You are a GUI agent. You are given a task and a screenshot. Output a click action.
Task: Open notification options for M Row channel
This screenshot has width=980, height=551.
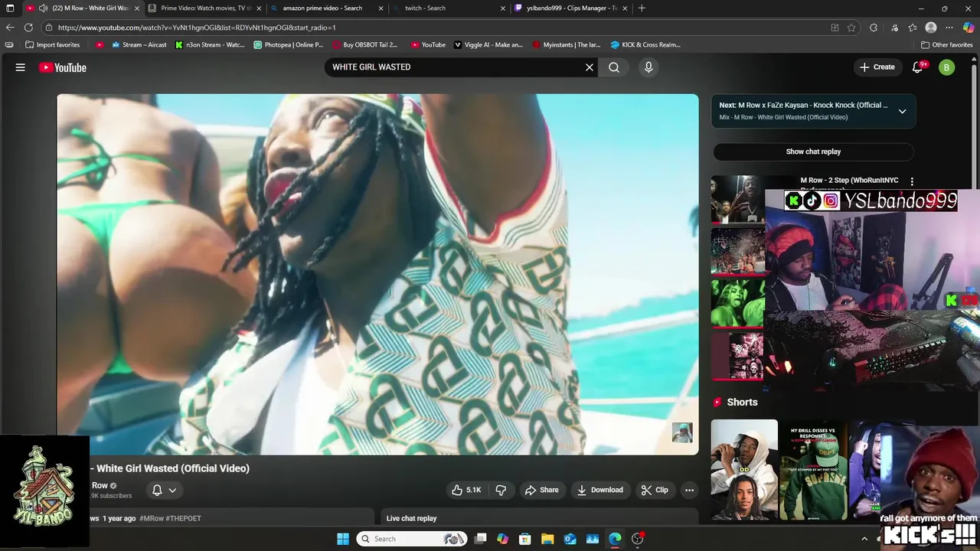[164, 490]
